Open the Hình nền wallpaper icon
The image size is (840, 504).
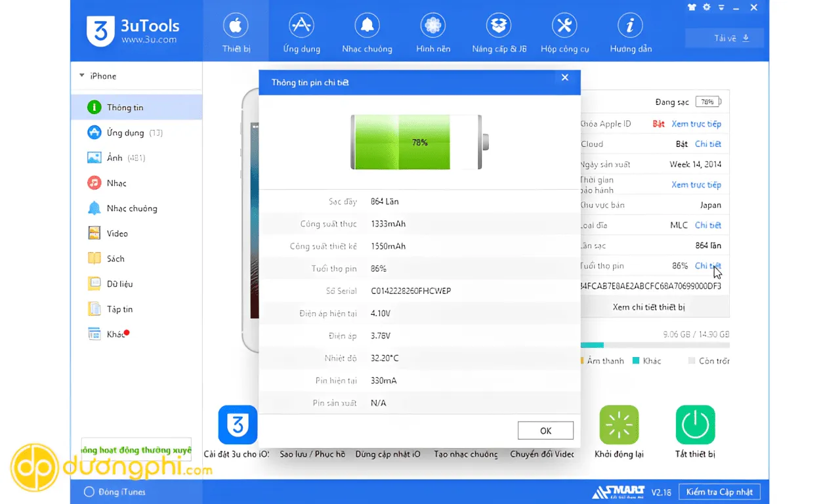tap(432, 26)
